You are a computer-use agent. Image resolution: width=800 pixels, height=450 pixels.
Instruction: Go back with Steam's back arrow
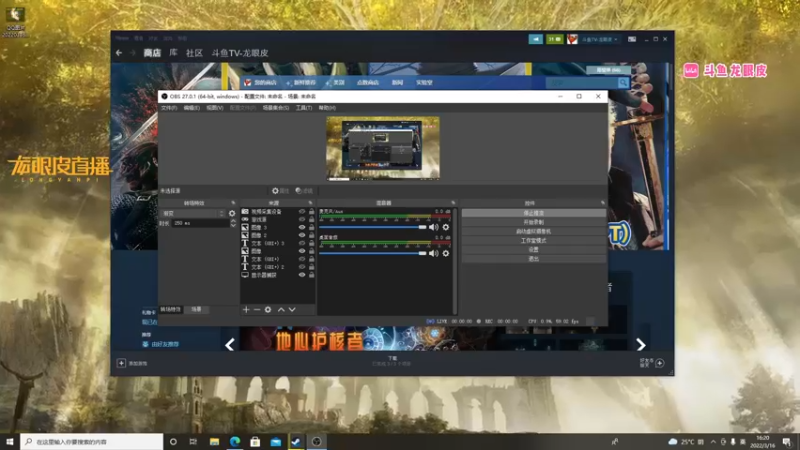point(119,53)
